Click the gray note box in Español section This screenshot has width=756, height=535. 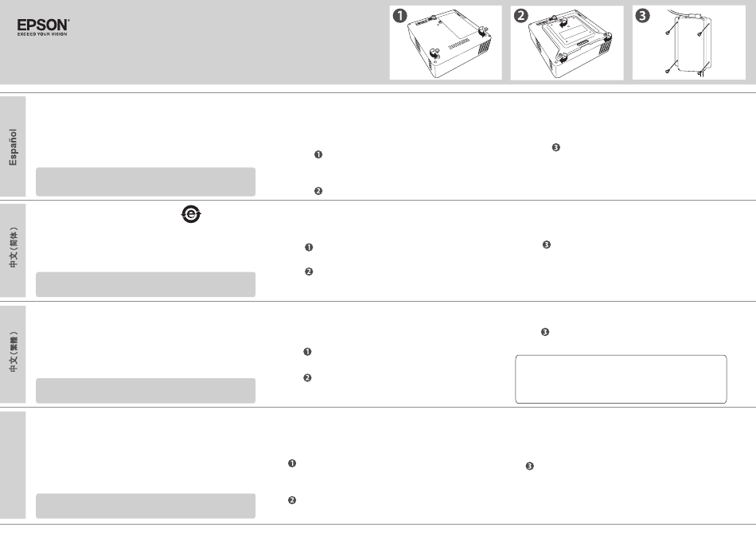click(x=146, y=182)
